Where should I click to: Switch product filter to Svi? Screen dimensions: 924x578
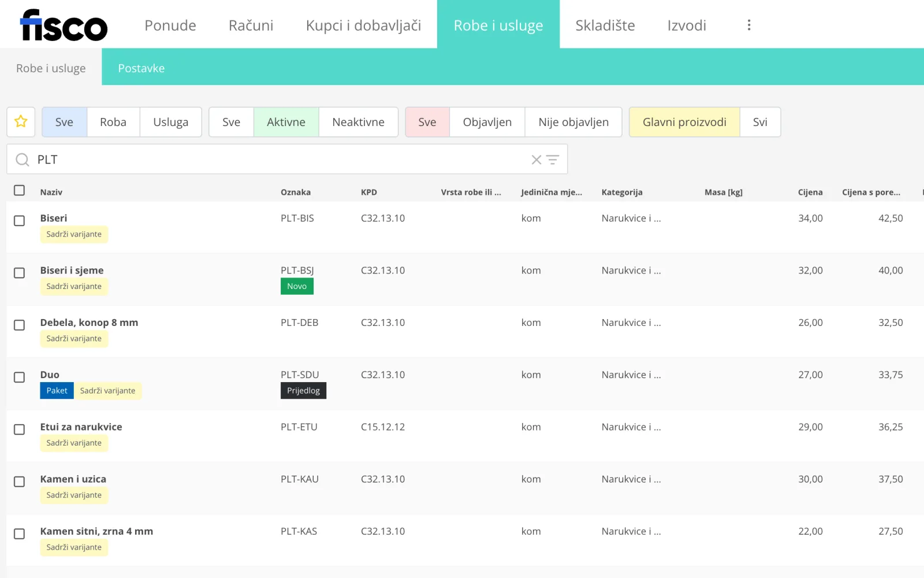(x=760, y=122)
